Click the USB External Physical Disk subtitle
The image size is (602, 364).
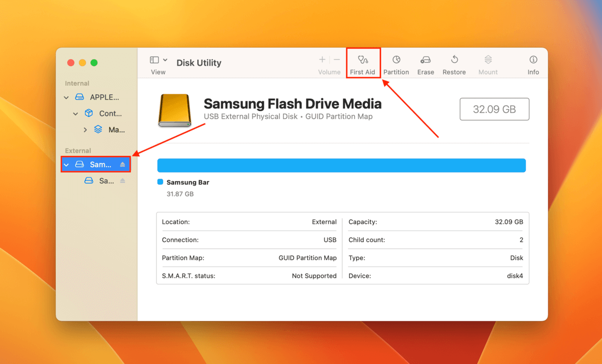pyautogui.click(x=288, y=116)
